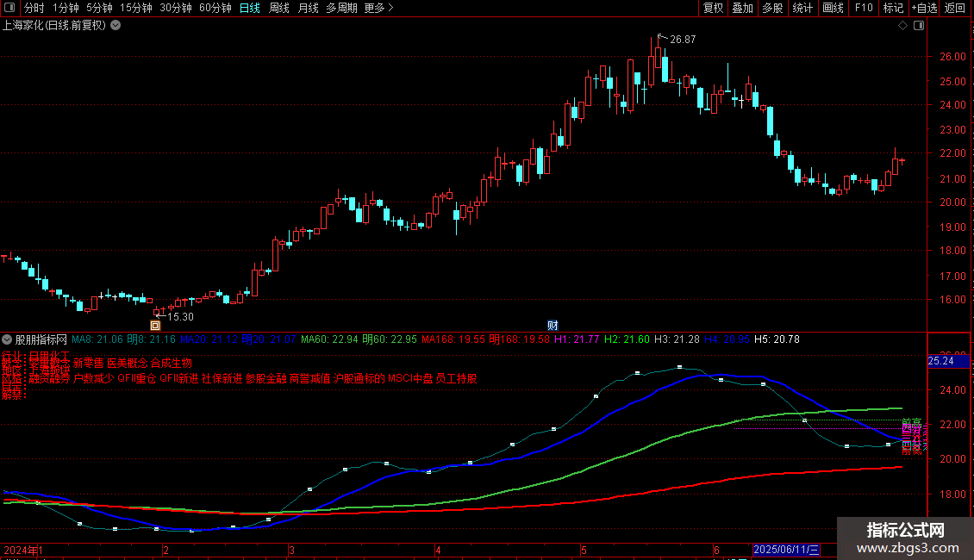Screen dimensions: 974x560
Task: Click the orange event marker near 15.30
Action: 155,326
